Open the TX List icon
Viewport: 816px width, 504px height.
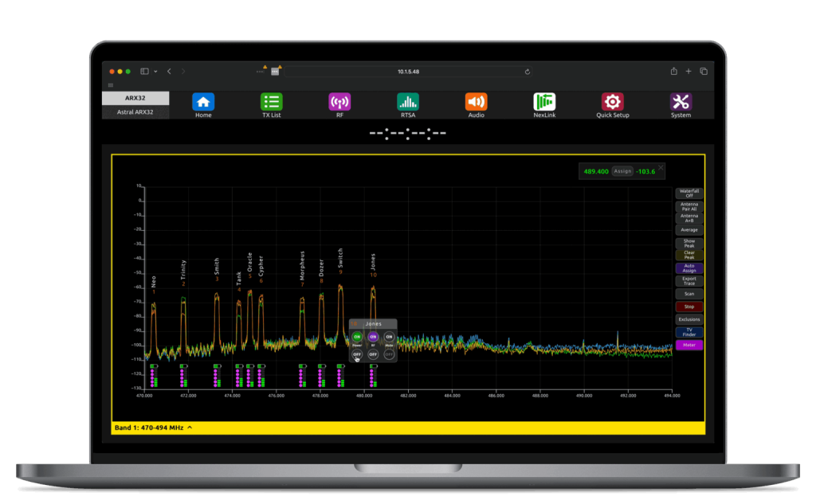pyautogui.click(x=271, y=102)
